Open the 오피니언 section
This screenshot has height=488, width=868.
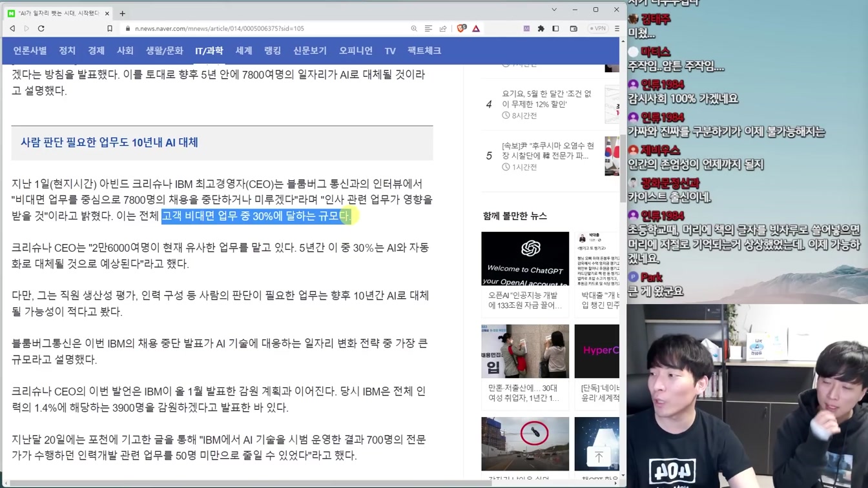point(356,50)
